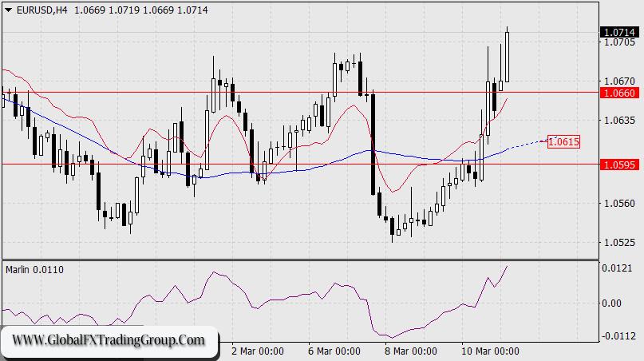Click the latest tall white candle at the chart's right end
The height and width of the screenshot is (361, 644).
click(508, 57)
